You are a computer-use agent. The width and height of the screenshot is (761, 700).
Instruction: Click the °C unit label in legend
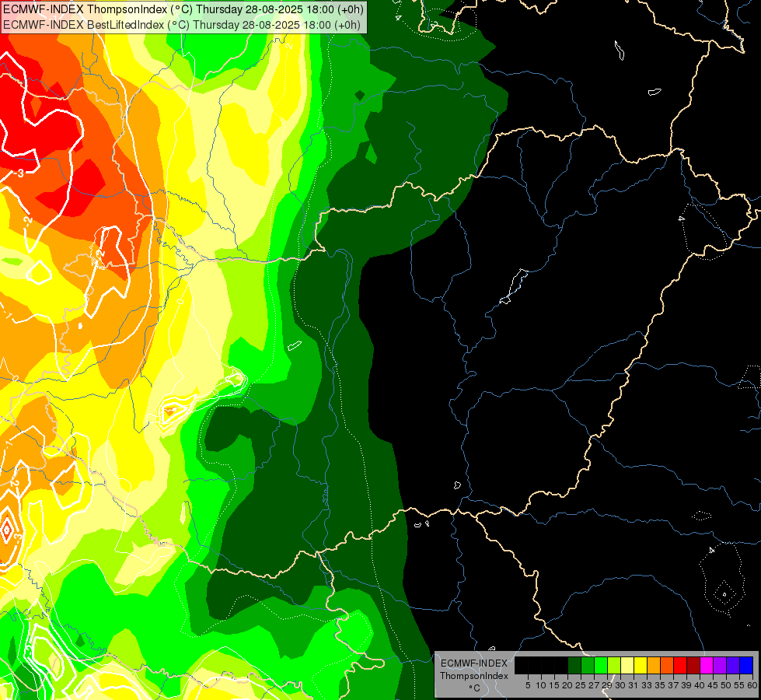click(475, 688)
